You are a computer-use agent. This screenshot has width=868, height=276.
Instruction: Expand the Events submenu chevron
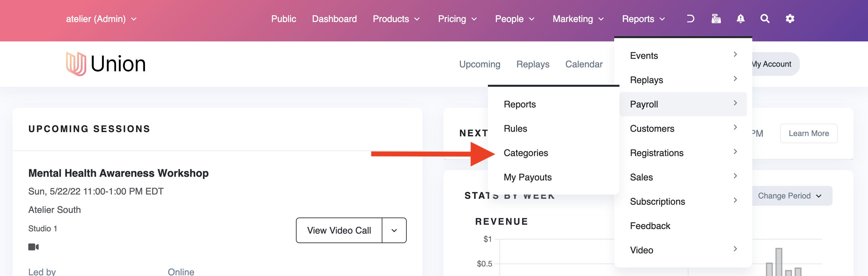tap(735, 55)
